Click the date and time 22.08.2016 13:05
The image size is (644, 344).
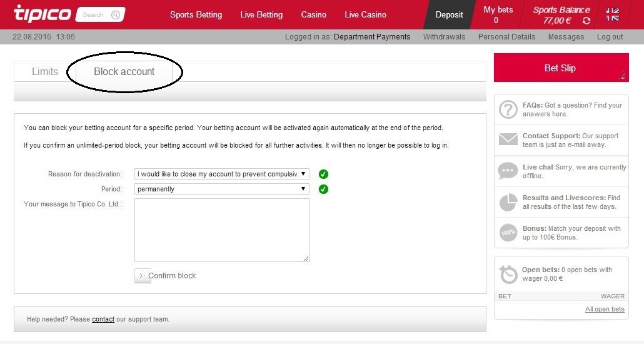(x=44, y=36)
